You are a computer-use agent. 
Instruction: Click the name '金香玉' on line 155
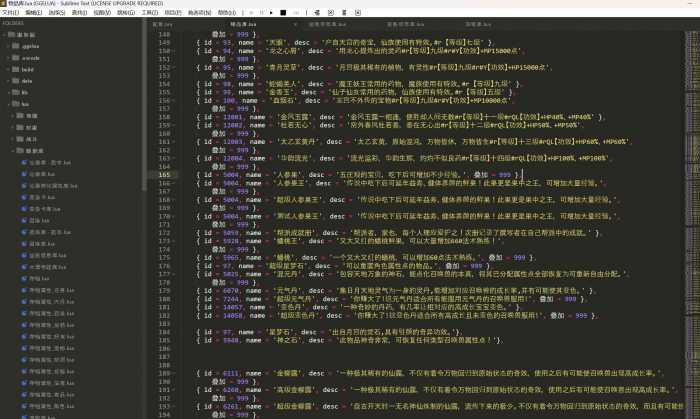[279, 92]
